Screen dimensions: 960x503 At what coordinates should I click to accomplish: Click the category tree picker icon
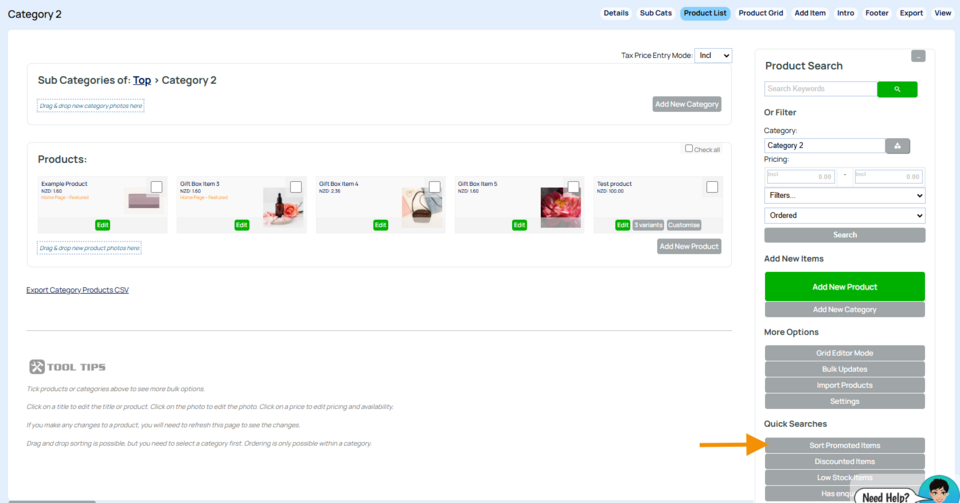pos(897,146)
